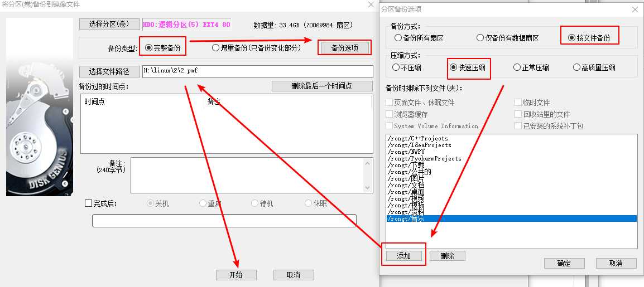The height and width of the screenshot is (287, 644).
Task: Select 高质量压缩 compression option
Action: click(x=594, y=67)
